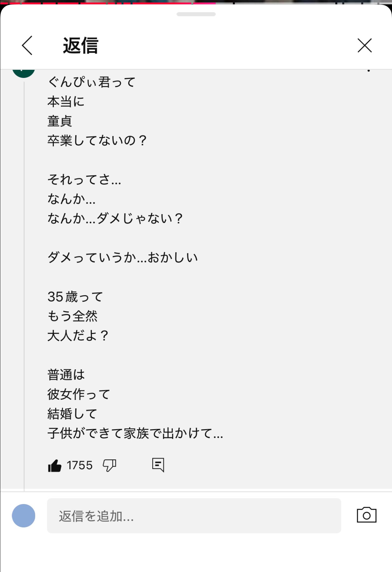
Task: Tap the line なんか…ダメじゃない？
Action: pyautogui.click(x=115, y=219)
